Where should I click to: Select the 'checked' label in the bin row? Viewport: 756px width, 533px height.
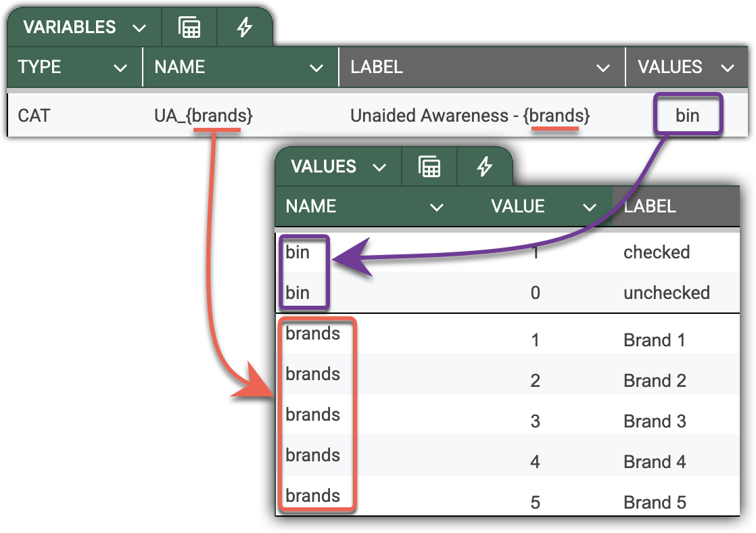tap(656, 252)
